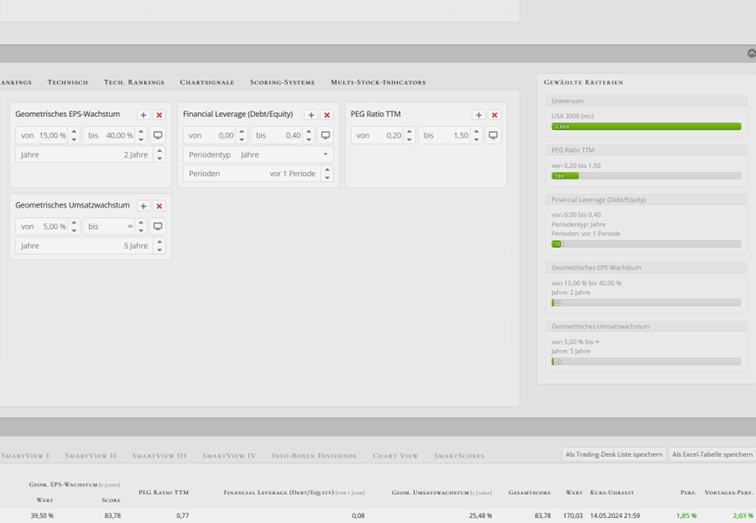This screenshot has width=756, height=523.
Task: Click monitor icon in Geometrisches EPS-Wachstum row
Action: click(x=158, y=135)
